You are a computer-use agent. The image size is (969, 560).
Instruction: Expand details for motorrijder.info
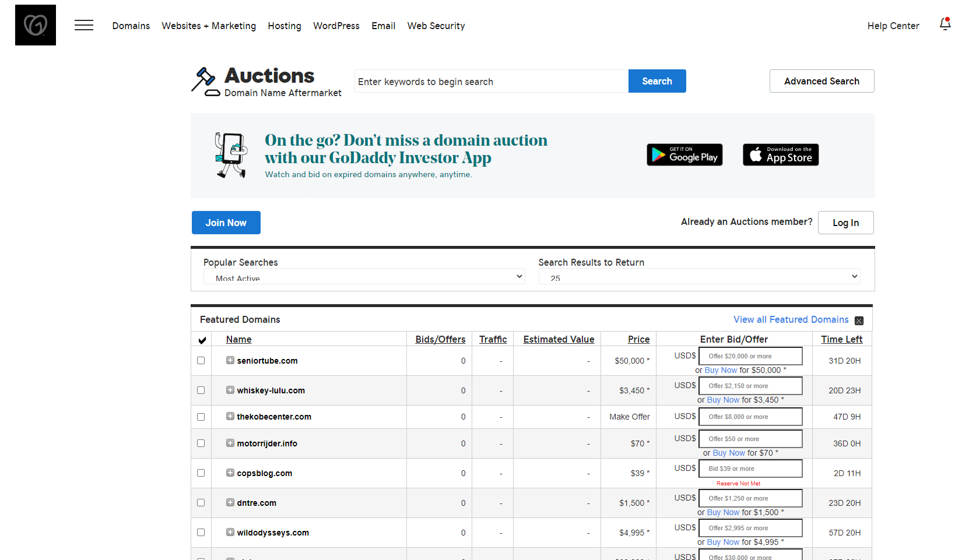click(x=230, y=443)
